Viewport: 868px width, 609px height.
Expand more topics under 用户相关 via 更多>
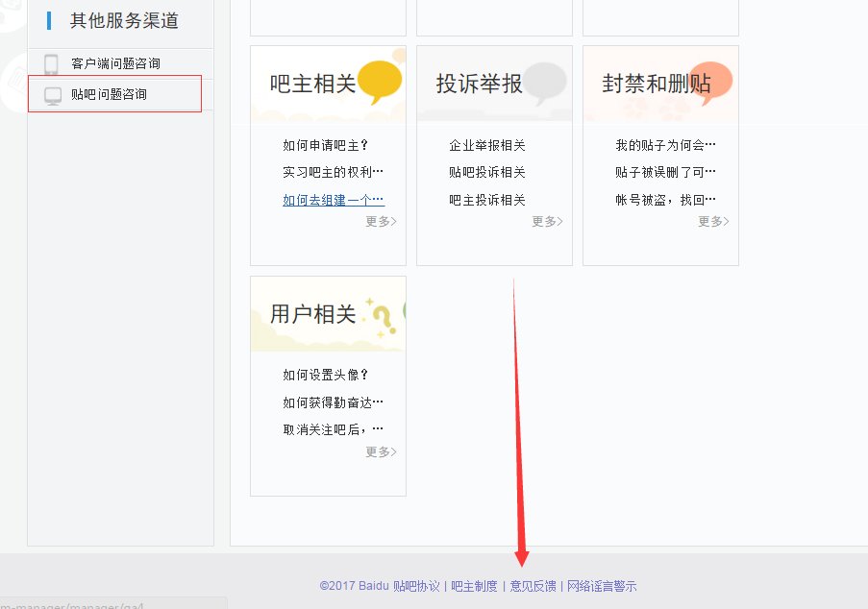[380, 451]
